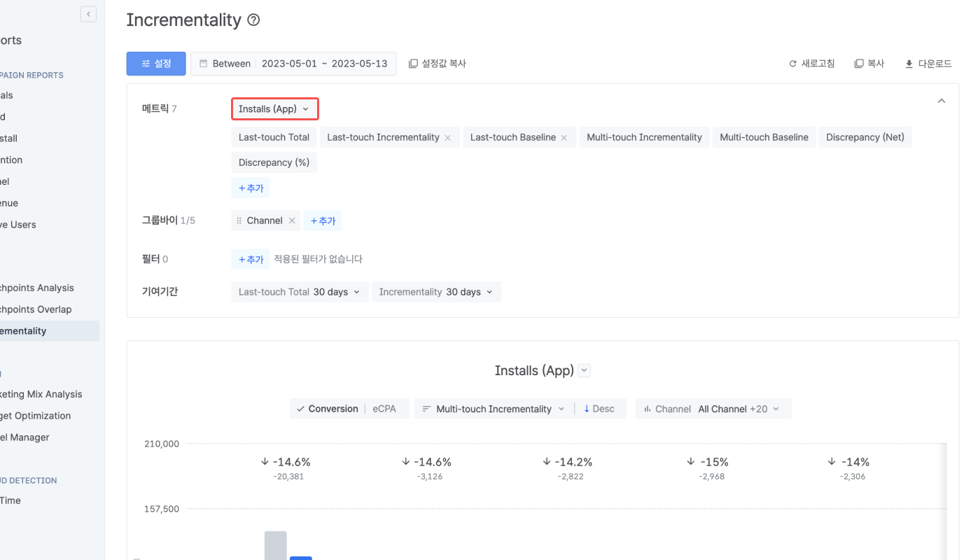Viewport: 980px width, 560px height.
Task: Click +추가 to add a filter
Action: coord(251,259)
